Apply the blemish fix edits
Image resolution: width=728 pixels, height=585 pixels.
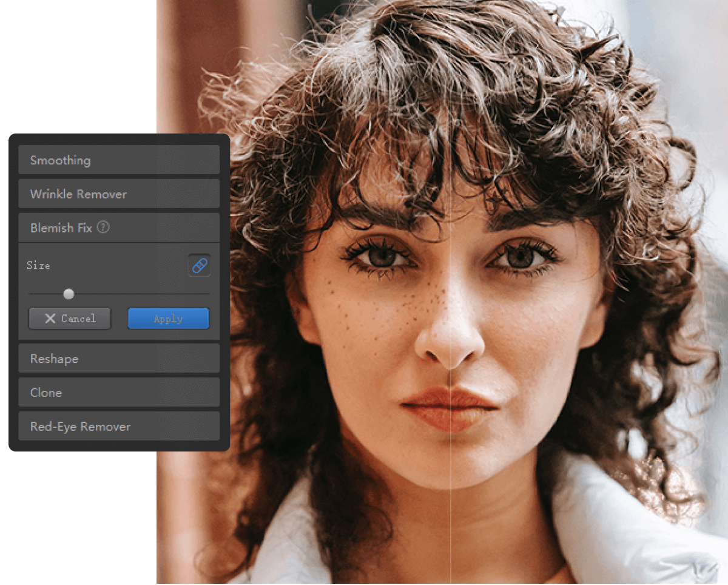coord(168,318)
